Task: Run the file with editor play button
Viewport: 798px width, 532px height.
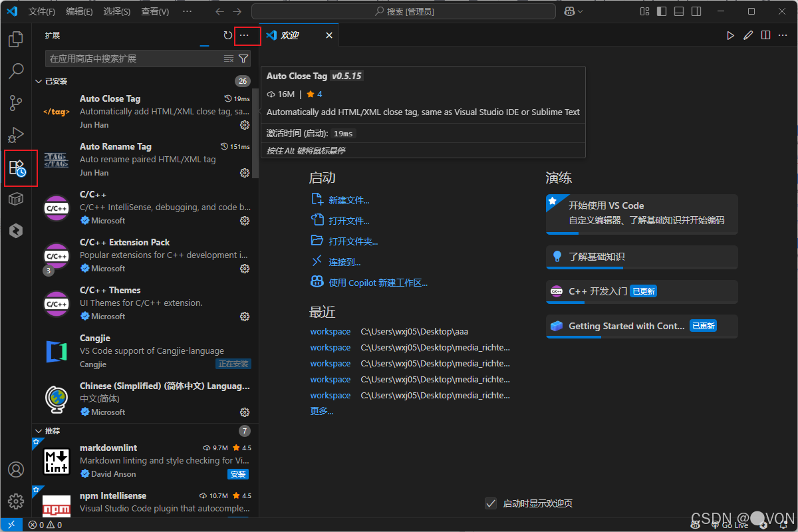Action: pyautogui.click(x=731, y=35)
